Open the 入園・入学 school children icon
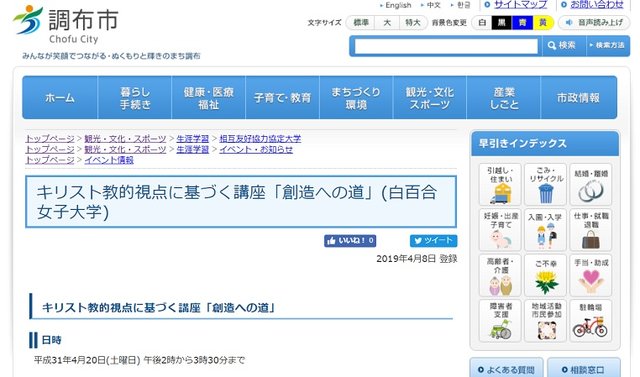The width and height of the screenshot is (640, 377). point(545,230)
